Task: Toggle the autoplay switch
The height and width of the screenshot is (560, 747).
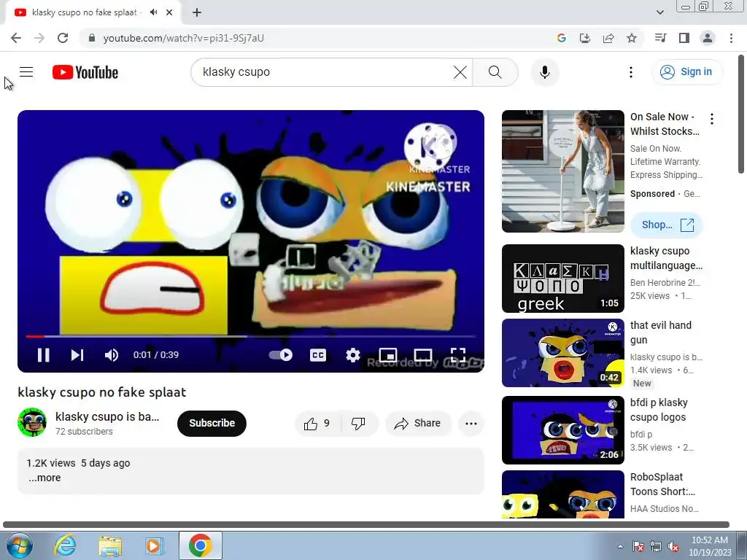Action: coord(281,355)
